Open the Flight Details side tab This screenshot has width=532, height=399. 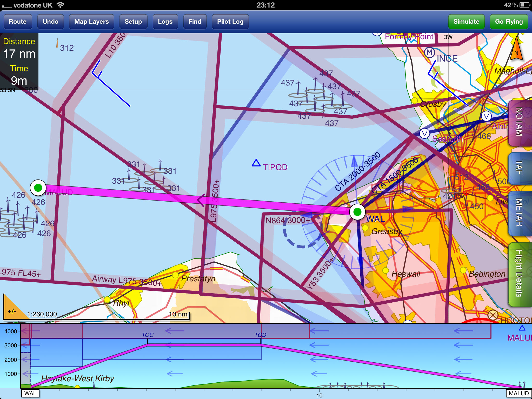click(520, 274)
